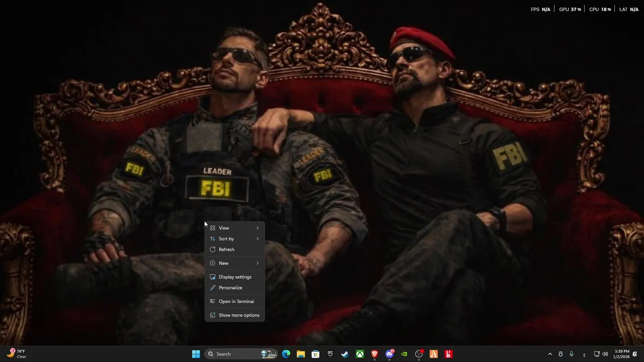Screen dimensions: 644x362
Task: Open the clock showing 5:39 PM
Action: [621, 354]
